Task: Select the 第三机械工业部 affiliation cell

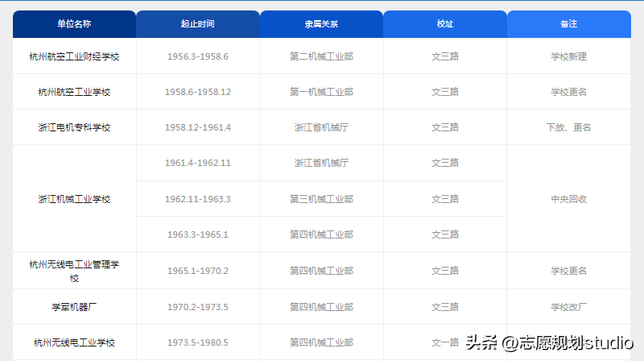Action: [321, 199]
